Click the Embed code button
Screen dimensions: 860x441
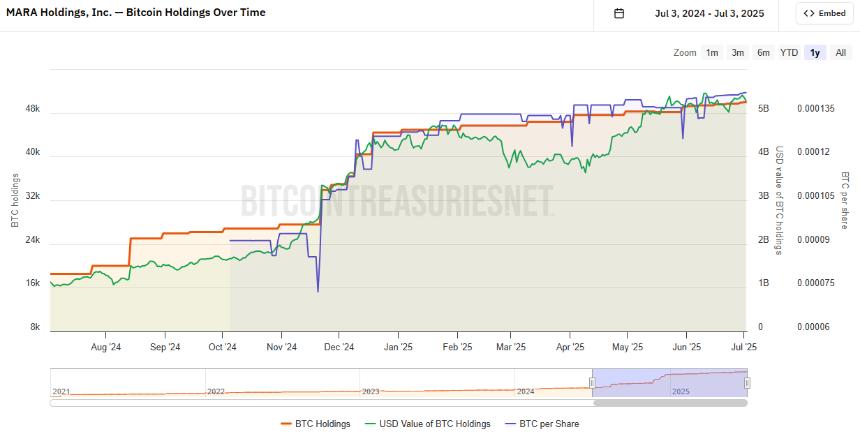point(824,13)
